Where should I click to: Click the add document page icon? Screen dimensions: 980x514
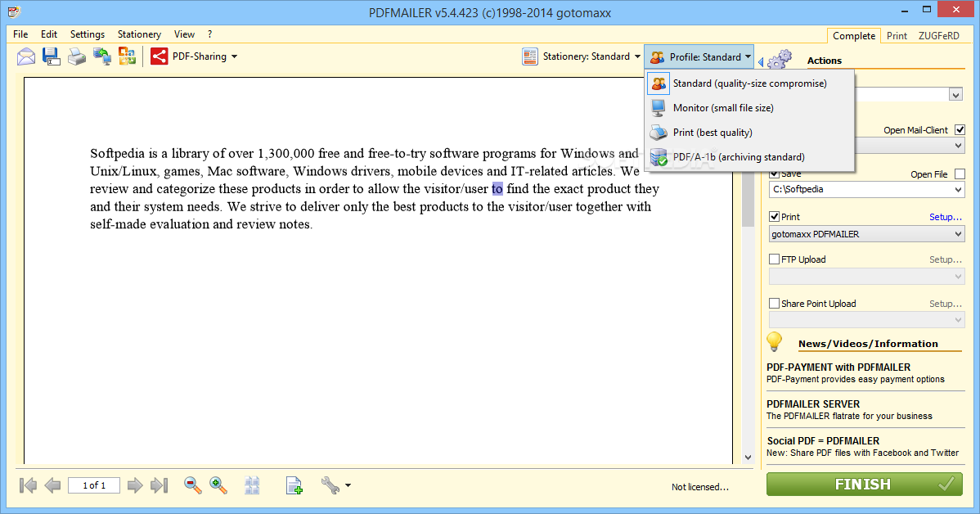point(294,485)
